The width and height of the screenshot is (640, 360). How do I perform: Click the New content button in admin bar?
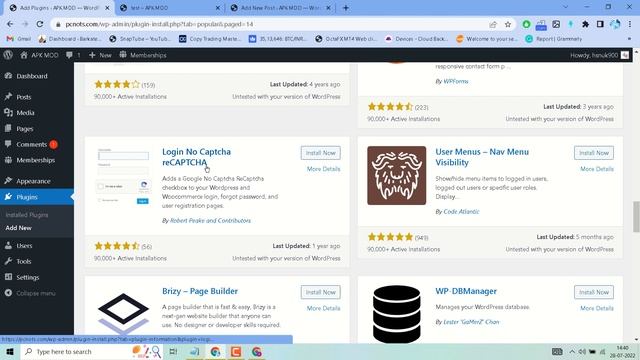(x=100, y=55)
